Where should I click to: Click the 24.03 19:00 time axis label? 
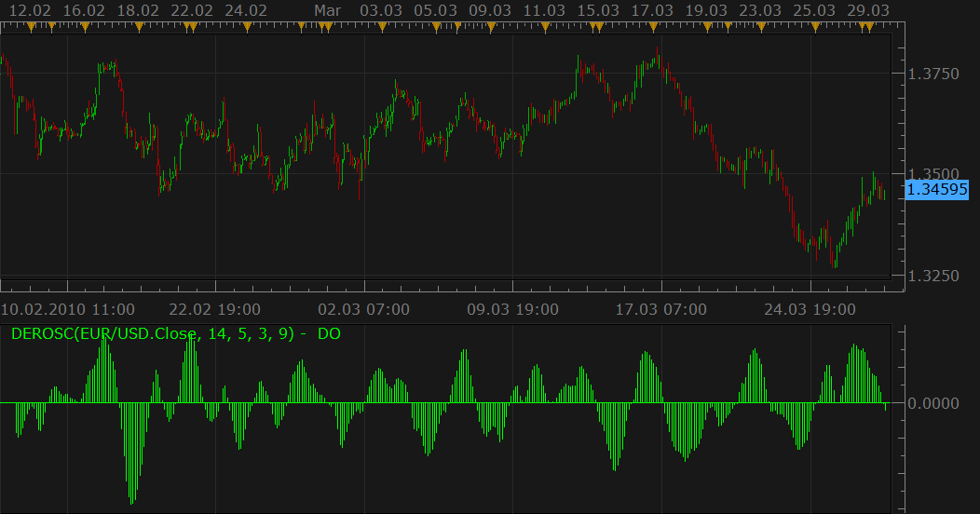coord(810,310)
